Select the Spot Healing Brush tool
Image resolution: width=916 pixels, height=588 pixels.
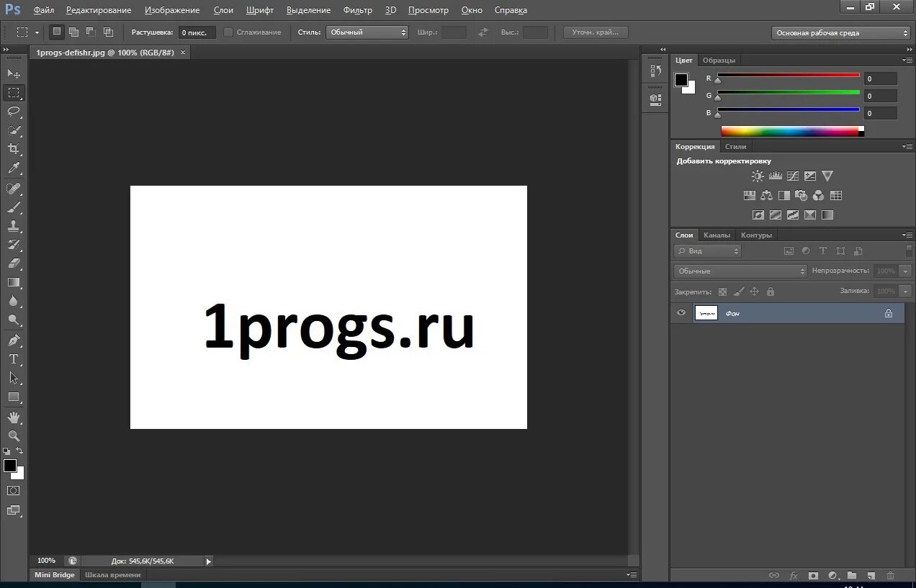(14, 189)
